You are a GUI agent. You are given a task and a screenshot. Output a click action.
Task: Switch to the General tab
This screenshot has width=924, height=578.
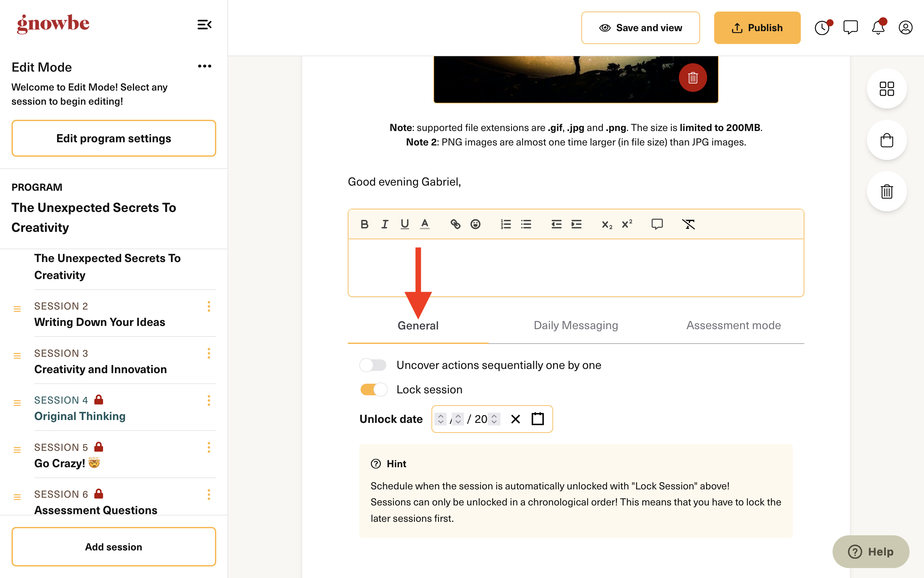(418, 325)
